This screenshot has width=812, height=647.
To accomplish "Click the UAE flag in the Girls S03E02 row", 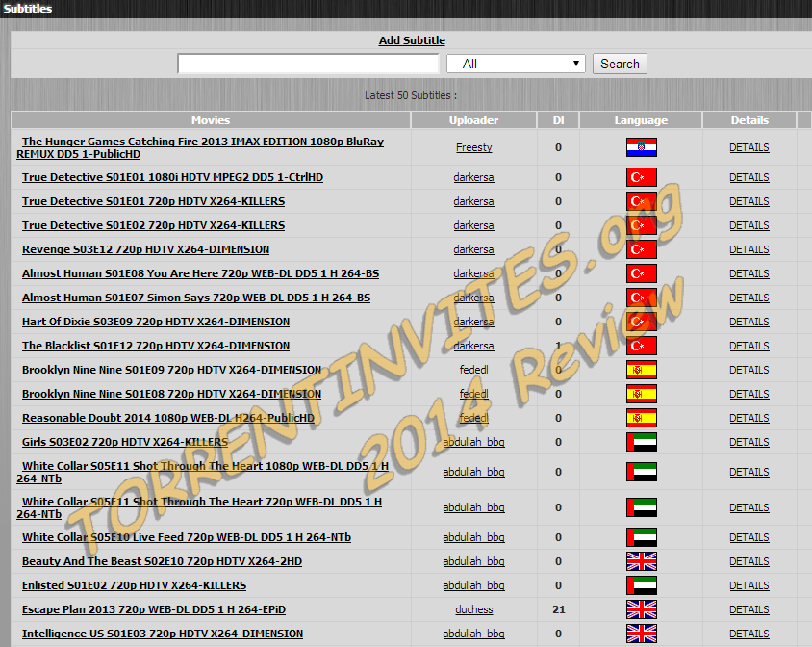I will (x=641, y=442).
